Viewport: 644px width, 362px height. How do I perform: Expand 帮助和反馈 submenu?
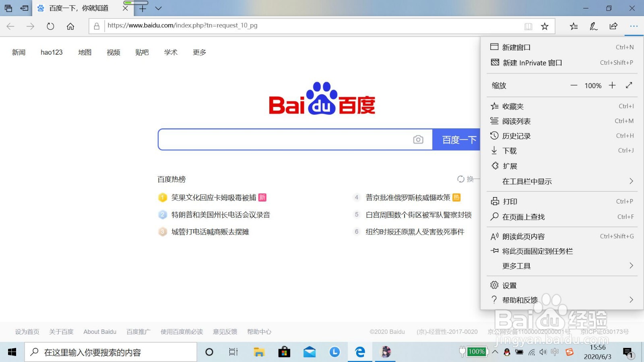pos(562,300)
